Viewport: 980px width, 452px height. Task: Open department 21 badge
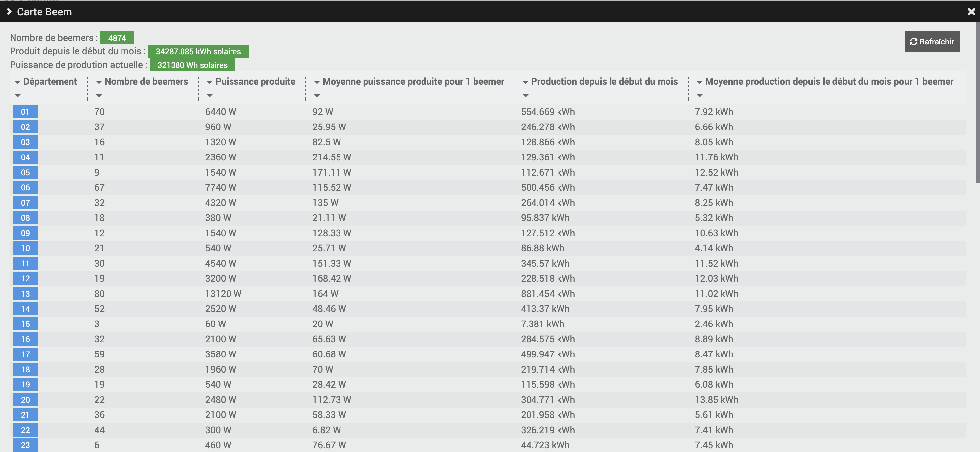pos(25,415)
